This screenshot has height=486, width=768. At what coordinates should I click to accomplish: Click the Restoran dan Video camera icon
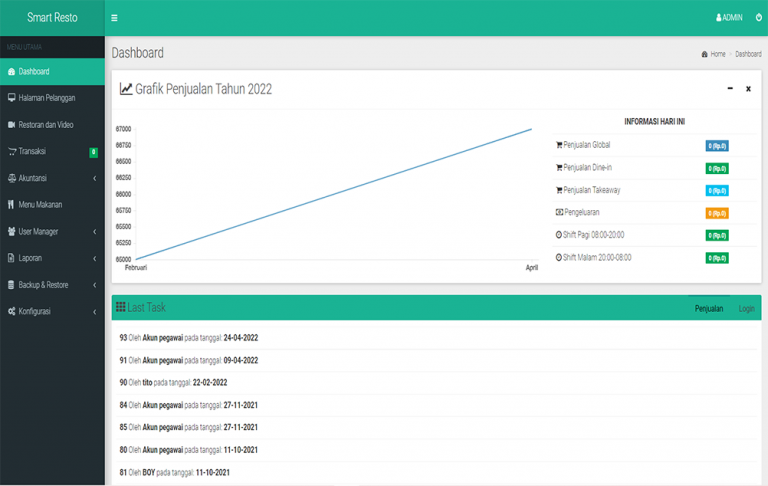[11, 125]
